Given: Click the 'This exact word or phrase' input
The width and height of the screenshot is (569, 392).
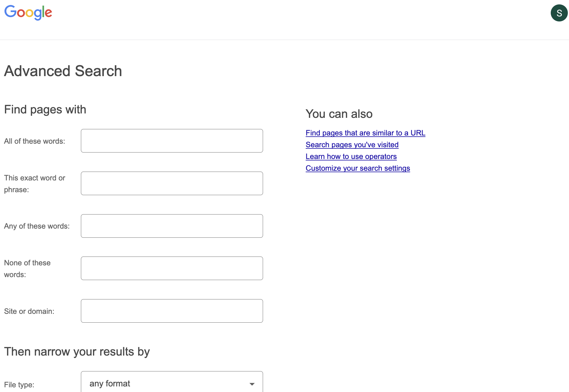Looking at the screenshot, I should [x=172, y=183].
